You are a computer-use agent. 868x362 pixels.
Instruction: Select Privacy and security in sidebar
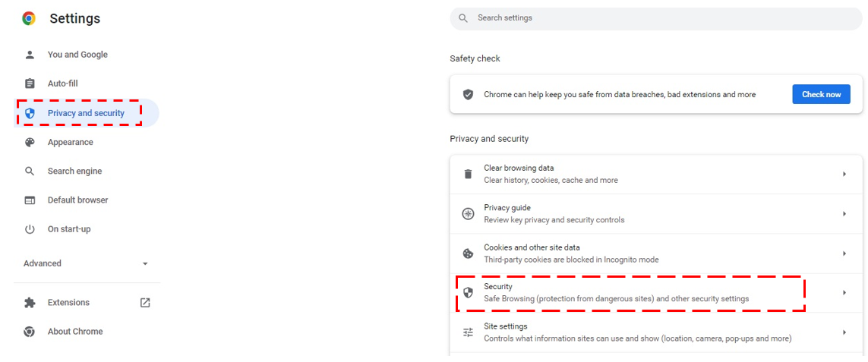click(x=87, y=113)
